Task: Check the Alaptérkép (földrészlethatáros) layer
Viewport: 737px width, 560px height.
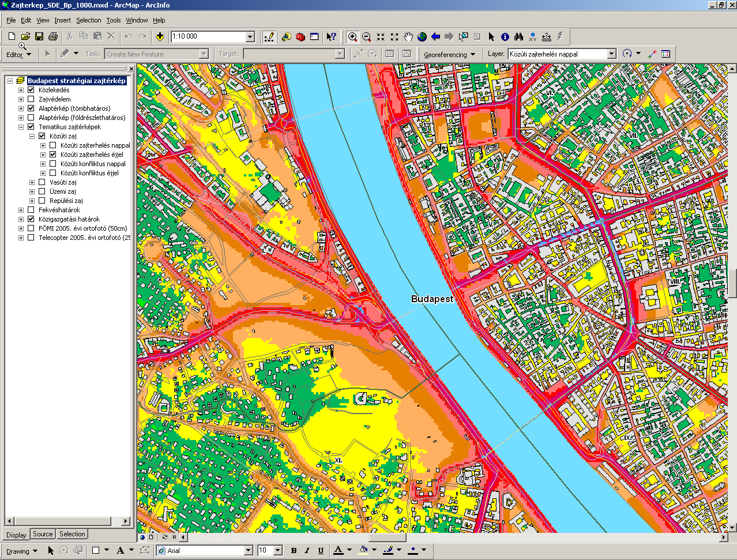Action: click(x=31, y=118)
